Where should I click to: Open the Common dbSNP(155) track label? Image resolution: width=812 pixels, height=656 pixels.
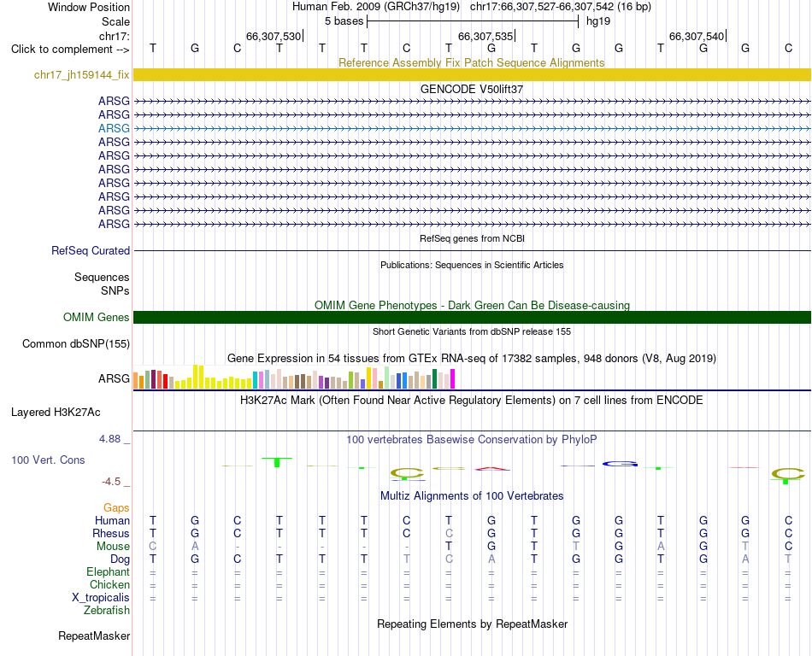point(75,344)
